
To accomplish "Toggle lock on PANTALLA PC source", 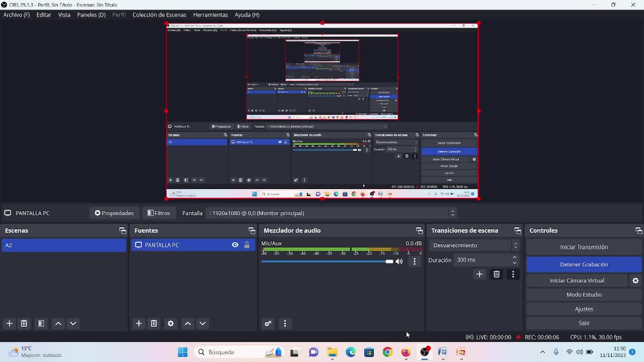I will pos(247,245).
